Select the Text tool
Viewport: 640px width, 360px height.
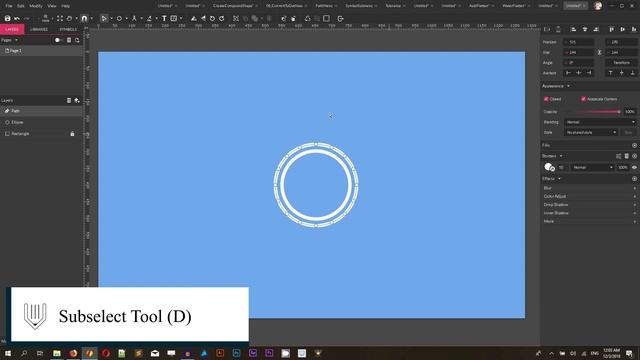(x=164, y=18)
